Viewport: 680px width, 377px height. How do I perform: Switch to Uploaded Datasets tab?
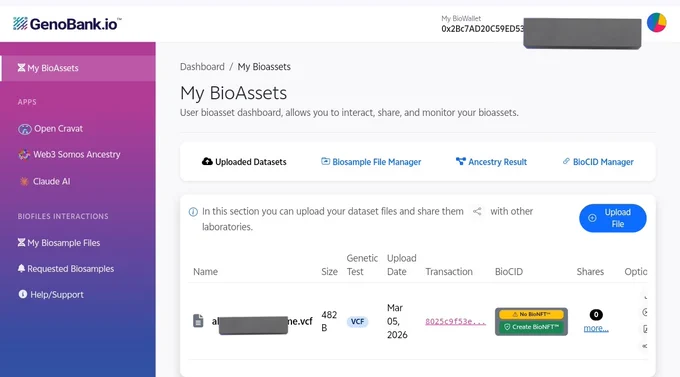[244, 162]
